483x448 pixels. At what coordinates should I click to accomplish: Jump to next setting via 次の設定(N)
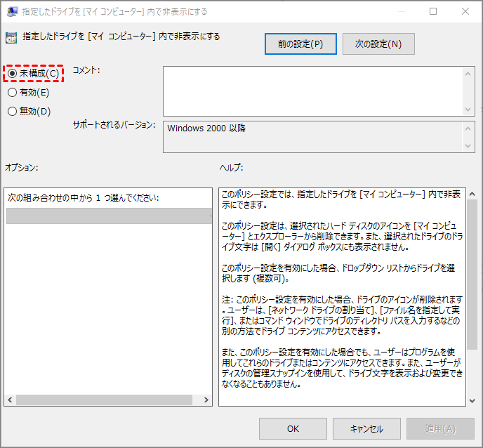coord(378,44)
